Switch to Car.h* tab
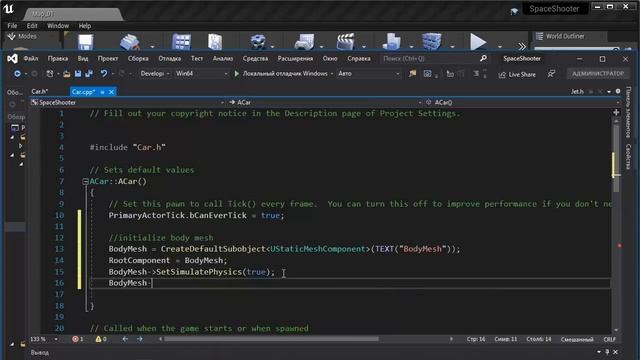The image size is (640, 360). coord(40,91)
